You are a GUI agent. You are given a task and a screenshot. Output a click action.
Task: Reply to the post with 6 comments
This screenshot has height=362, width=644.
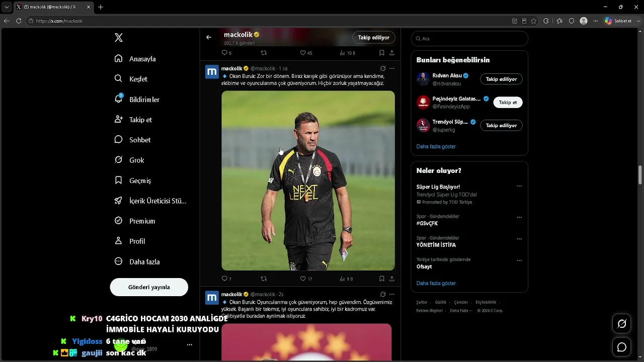226,53
